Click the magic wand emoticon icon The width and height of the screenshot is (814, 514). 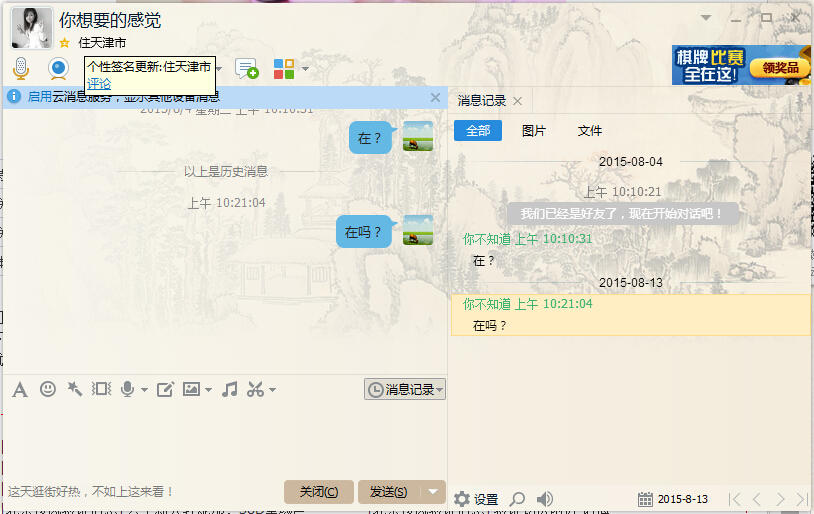tap(74, 389)
